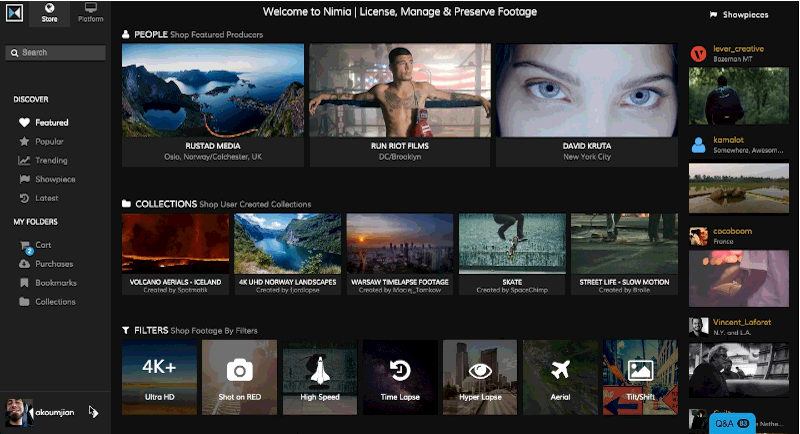Open the Run Riot Films producer thumbnail
Image resolution: width=800 pixels, height=434 pixels.
tap(400, 90)
